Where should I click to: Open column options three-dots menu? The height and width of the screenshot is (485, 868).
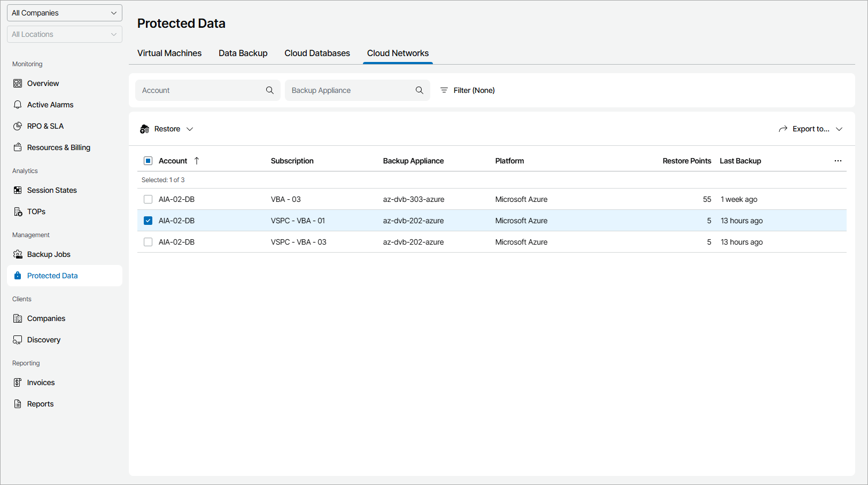coord(838,161)
